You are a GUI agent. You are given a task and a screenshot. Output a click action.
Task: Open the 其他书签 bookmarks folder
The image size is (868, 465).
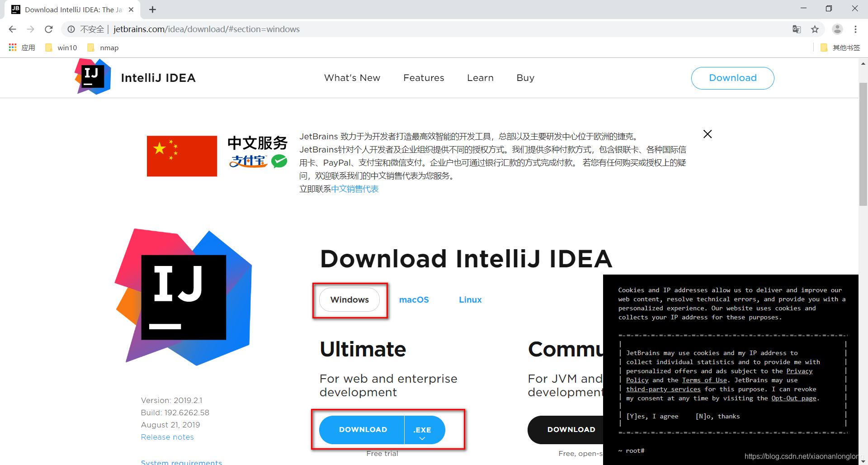tap(840, 47)
